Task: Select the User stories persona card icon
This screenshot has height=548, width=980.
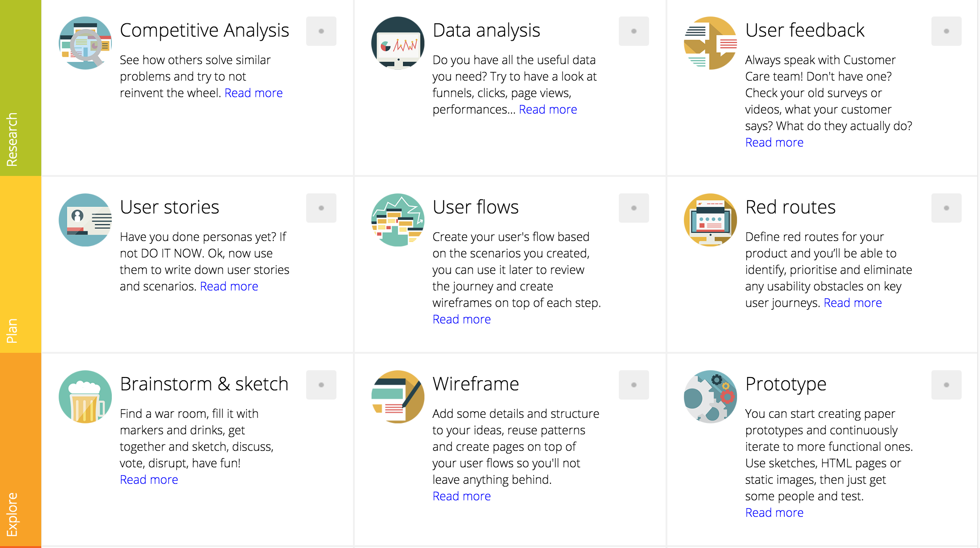Action: click(85, 220)
